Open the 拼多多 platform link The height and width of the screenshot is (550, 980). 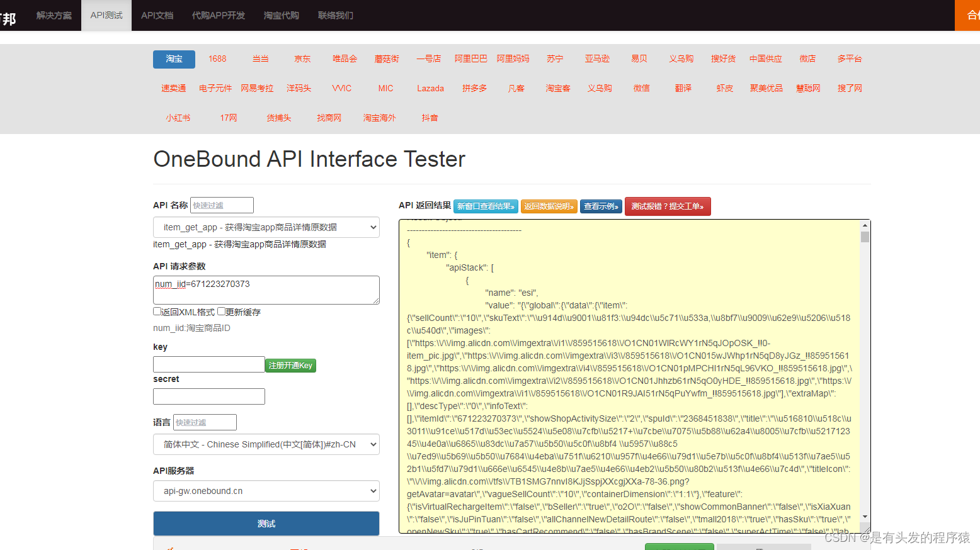475,89
